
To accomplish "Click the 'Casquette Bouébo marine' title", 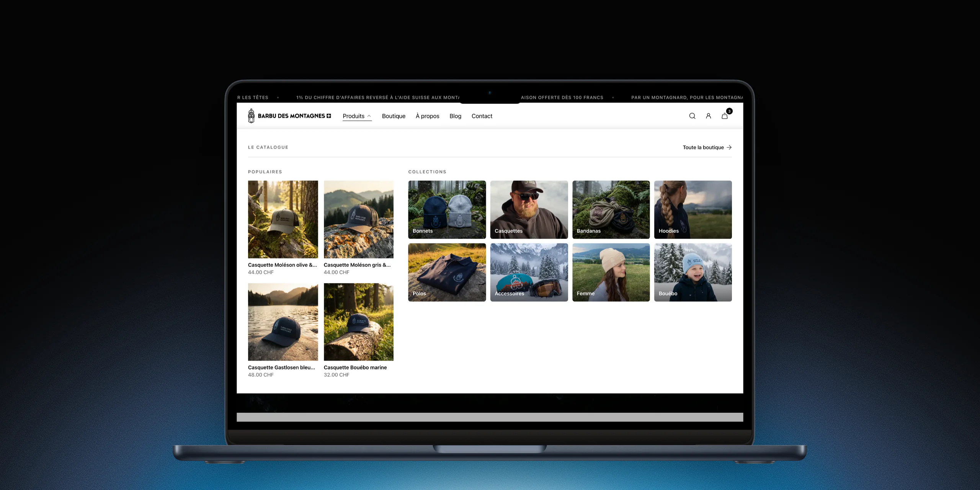I will point(355,367).
